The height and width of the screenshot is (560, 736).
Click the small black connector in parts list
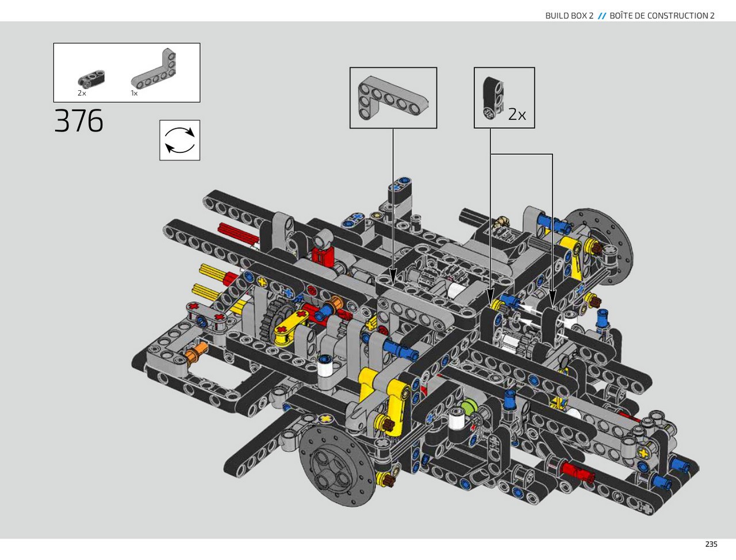(x=91, y=79)
